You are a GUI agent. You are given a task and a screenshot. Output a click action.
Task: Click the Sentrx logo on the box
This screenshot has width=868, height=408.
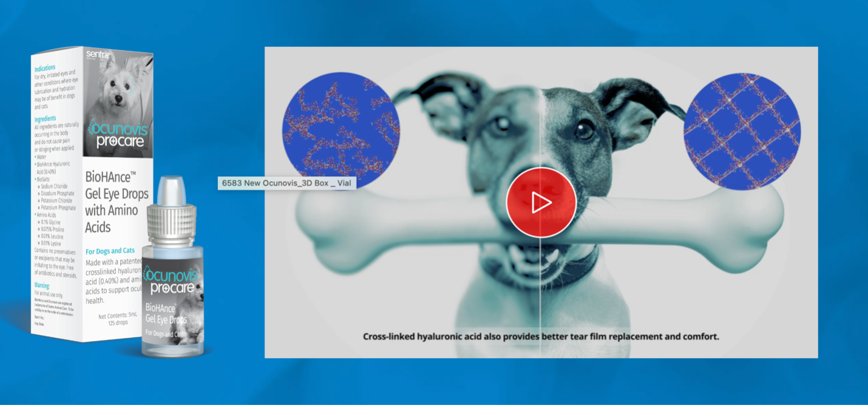tap(99, 55)
